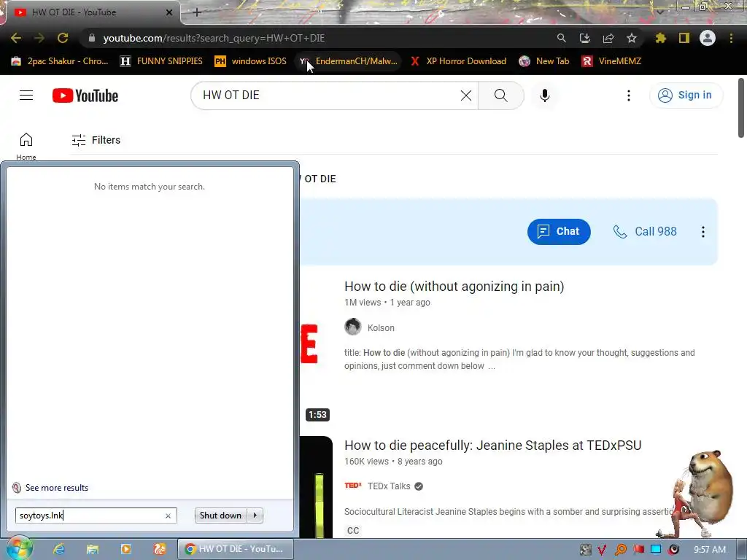
Task: Open video How to die (without agonizing in pain)
Action: [x=454, y=286]
